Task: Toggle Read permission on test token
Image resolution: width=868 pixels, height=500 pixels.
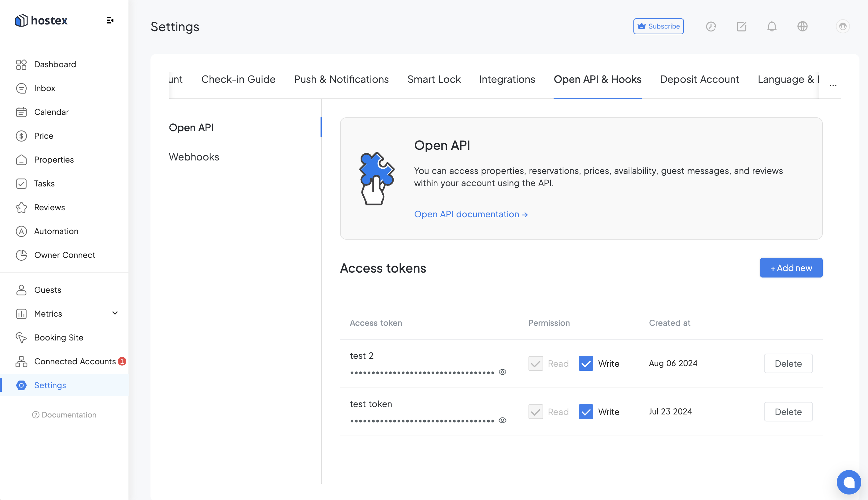Action: (x=535, y=411)
